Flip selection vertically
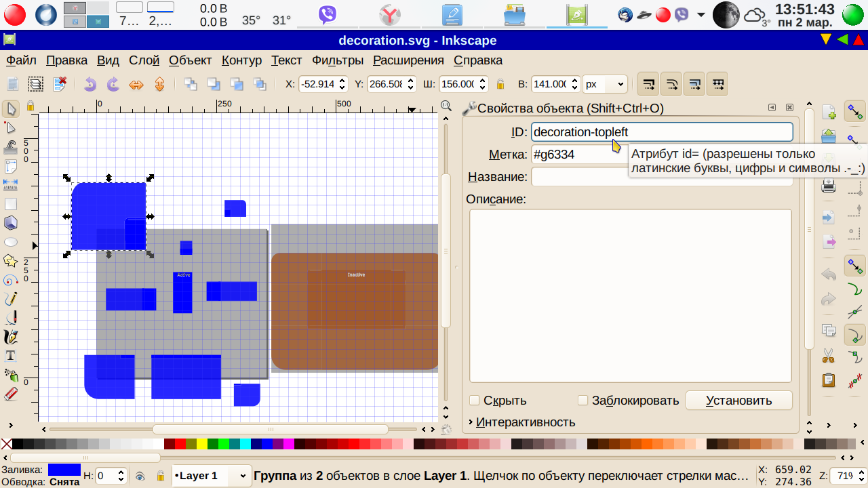Image resolution: width=868 pixels, height=488 pixels. point(159,84)
